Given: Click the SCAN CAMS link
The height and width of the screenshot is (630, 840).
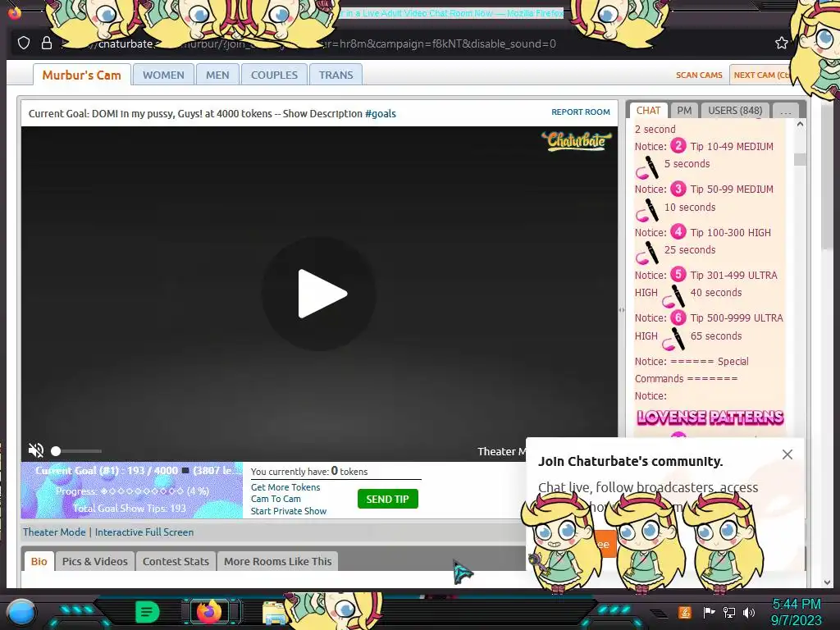Looking at the screenshot, I should point(699,75).
